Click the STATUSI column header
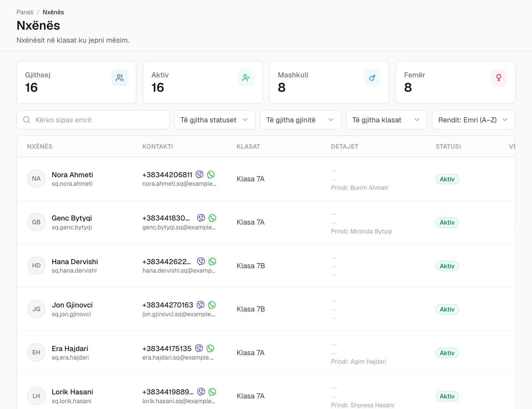This screenshot has height=409, width=532. [448, 147]
